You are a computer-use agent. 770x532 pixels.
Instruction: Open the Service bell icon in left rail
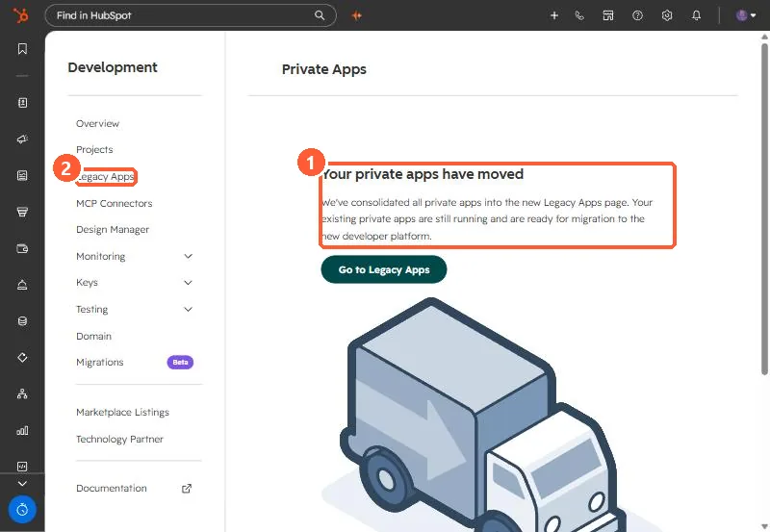pyautogui.click(x=22, y=285)
